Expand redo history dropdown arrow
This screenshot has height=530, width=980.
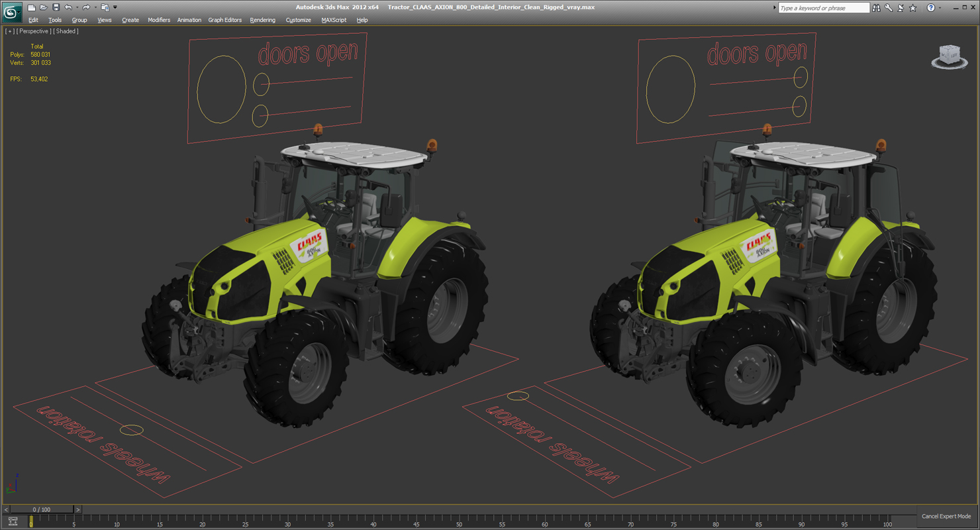pos(94,8)
